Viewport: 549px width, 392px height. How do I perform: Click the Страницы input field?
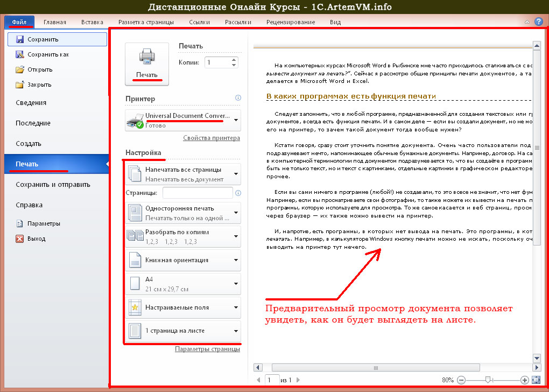(198, 193)
